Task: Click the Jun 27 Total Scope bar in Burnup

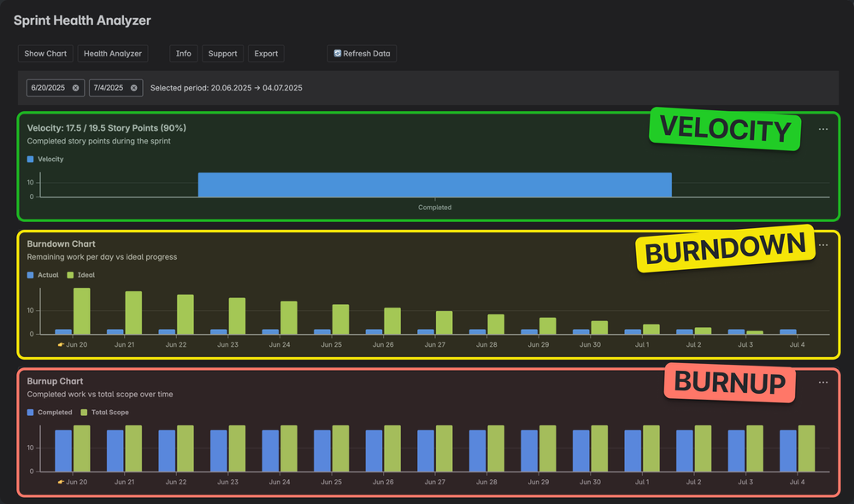Action: point(444,448)
